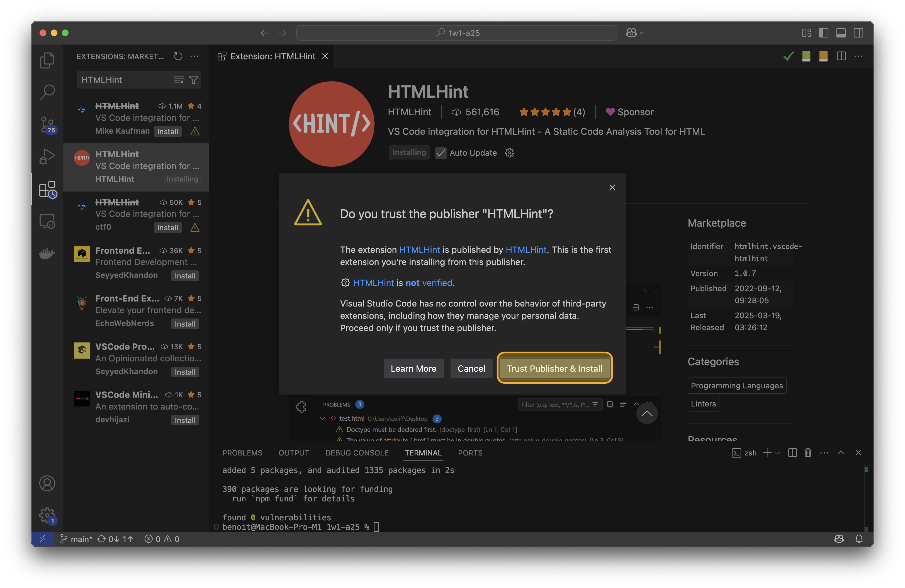
Task: Go forward in navigation history
Action: [x=282, y=33]
